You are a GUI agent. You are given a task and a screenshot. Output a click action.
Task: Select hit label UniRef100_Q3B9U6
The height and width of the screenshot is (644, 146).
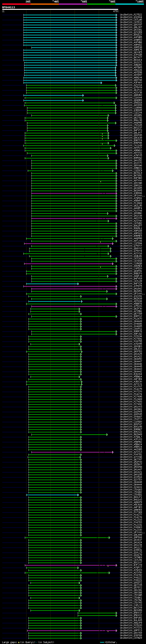[131, 193]
